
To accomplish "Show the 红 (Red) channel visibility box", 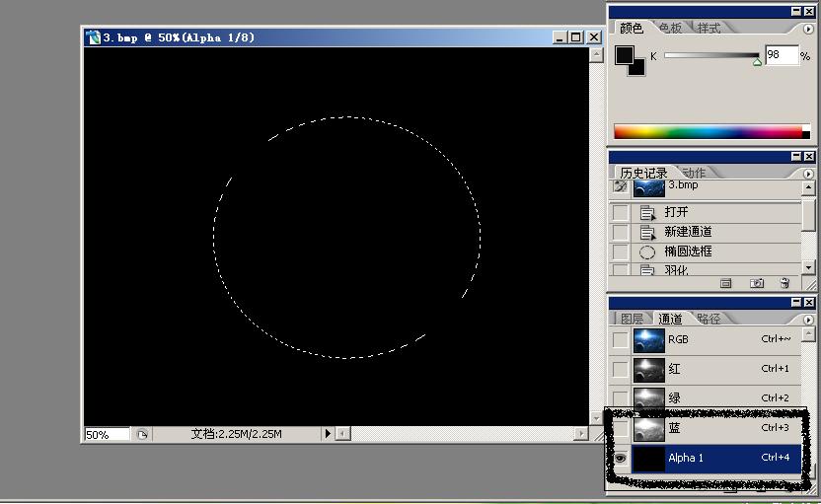I will click(x=621, y=370).
